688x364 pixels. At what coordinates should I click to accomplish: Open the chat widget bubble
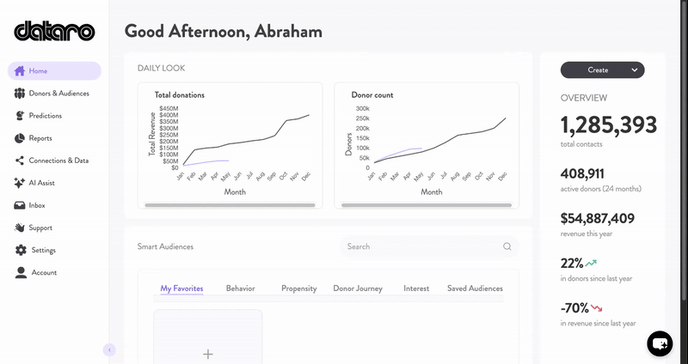[x=659, y=343]
